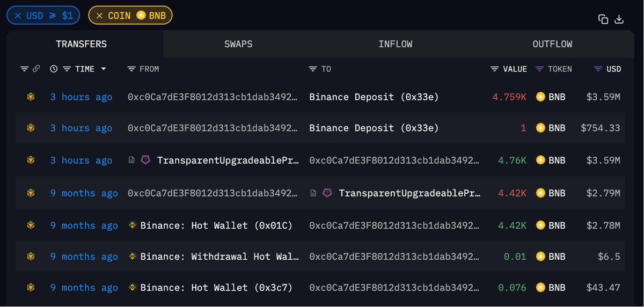Switch to the INFLOW tab

396,44
